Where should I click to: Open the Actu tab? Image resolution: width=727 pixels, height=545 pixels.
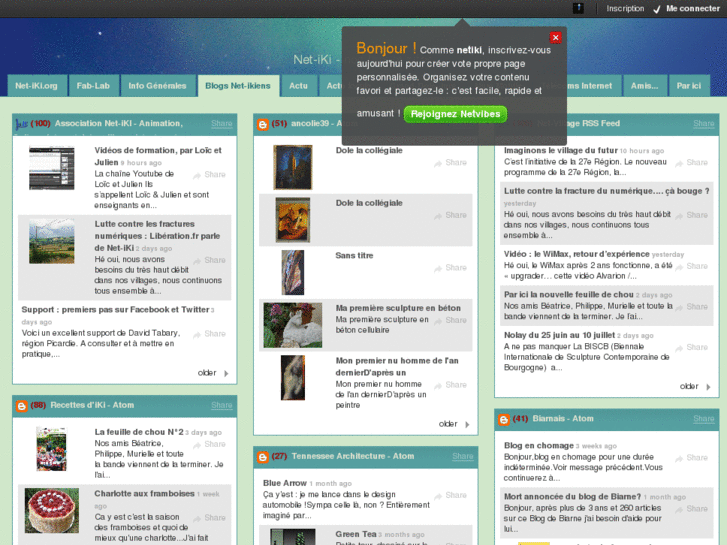click(x=298, y=86)
